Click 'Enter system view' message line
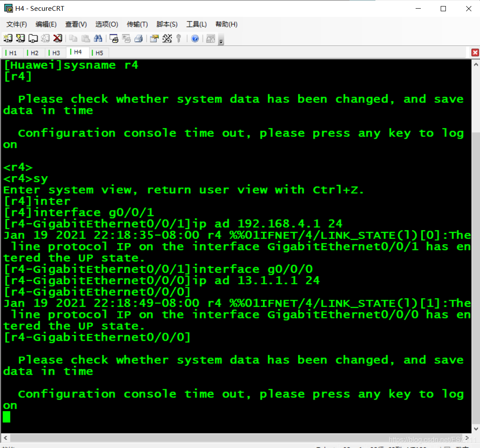The image size is (480, 448). 184,190
